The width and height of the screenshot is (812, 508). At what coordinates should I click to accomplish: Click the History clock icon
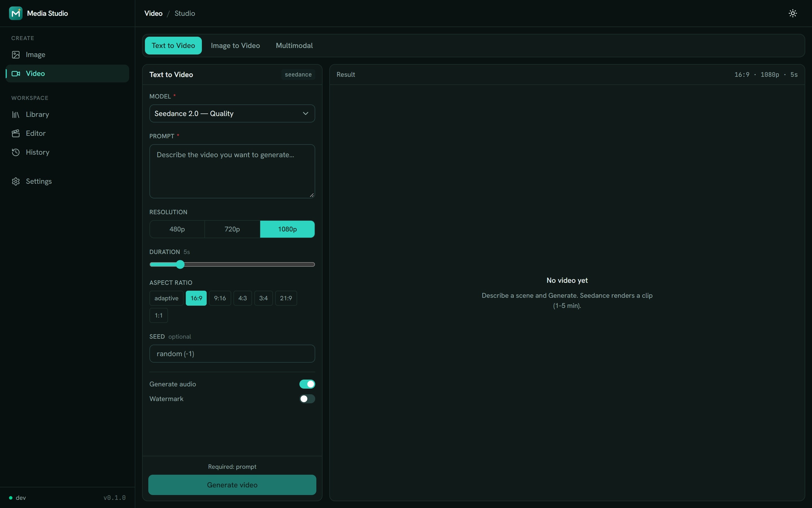[16, 152]
